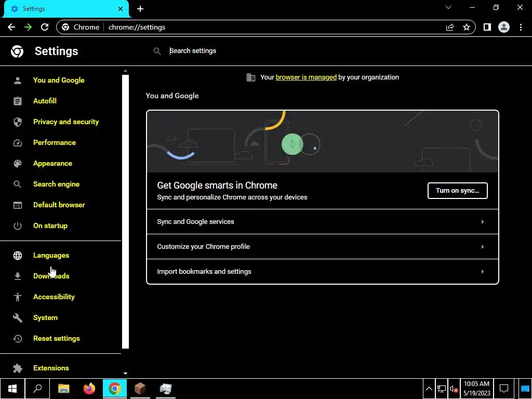
Task: Click the Chrome logo beside Settings title
Action: (17, 51)
